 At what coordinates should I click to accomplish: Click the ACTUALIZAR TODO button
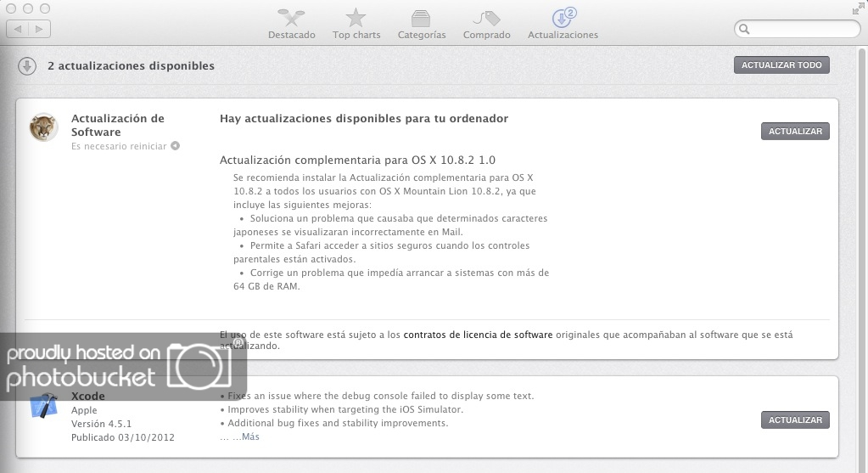tap(781, 65)
